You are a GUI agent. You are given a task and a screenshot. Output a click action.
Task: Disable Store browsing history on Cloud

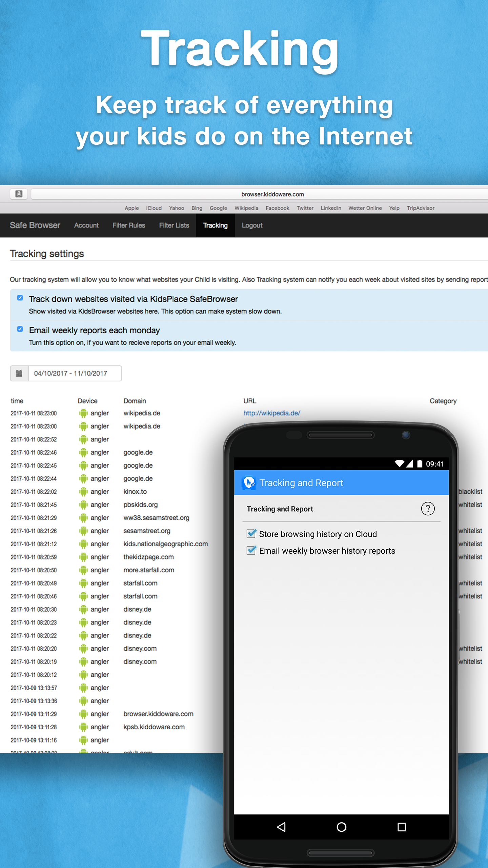click(251, 534)
